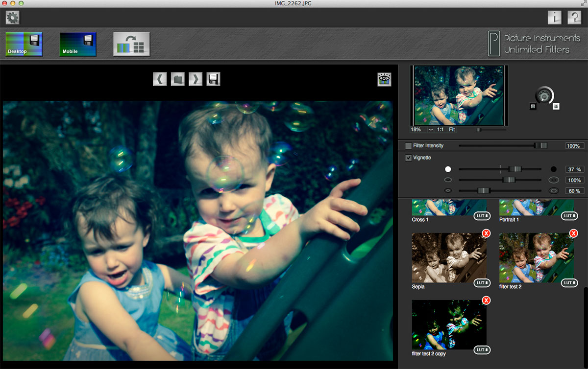Click the large ellipse icon right of size slider
This screenshot has height=369, width=588.
(554, 180)
